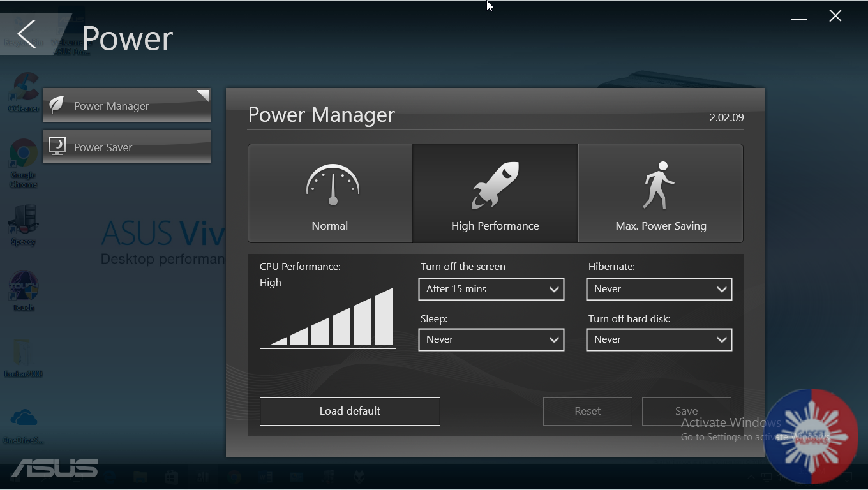Click the version number 2.02.09
The height and width of the screenshot is (490, 868).
(726, 117)
